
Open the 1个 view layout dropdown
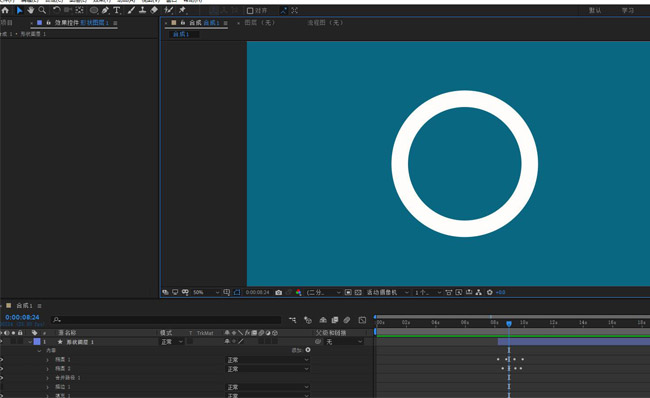[x=428, y=292]
